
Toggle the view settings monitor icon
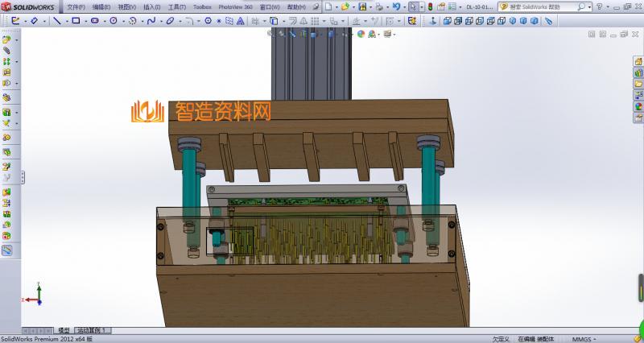pyautogui.click(x=387, y=34)
